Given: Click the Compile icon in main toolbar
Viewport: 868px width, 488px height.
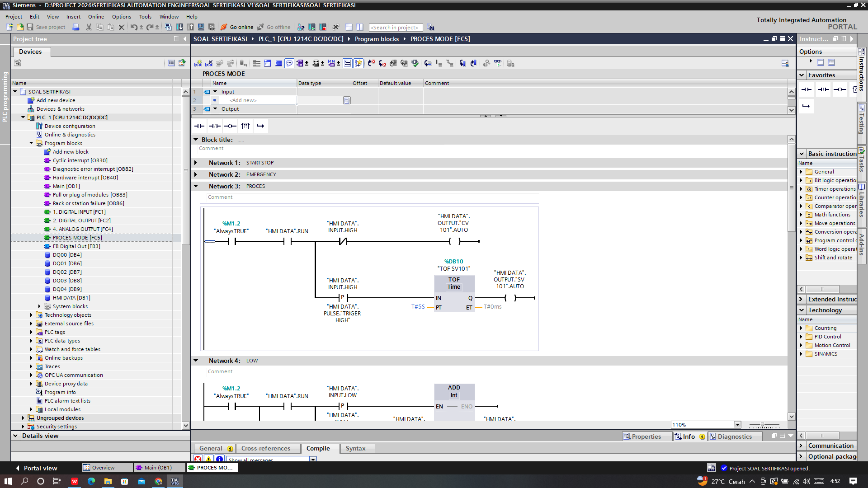Looking at the screenshot, I should (168, 27).
